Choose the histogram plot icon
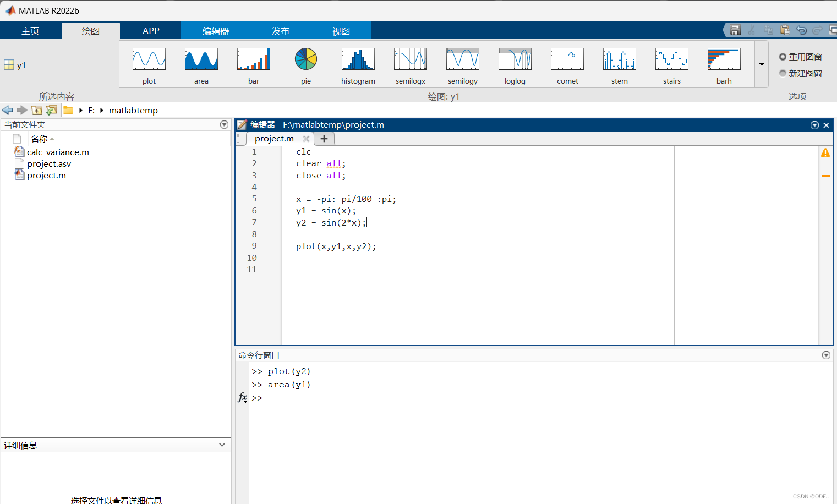Screen dimensions: 837x504 click(358, 59)
